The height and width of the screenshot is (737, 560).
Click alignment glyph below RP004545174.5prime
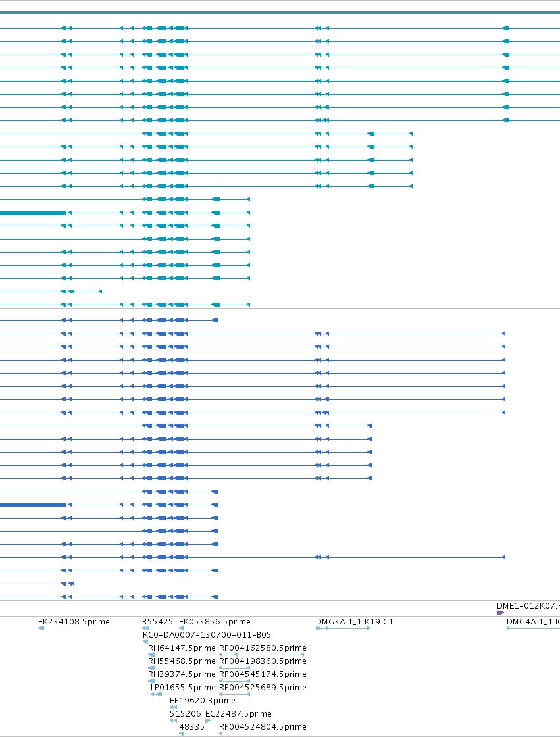[235, 681]
